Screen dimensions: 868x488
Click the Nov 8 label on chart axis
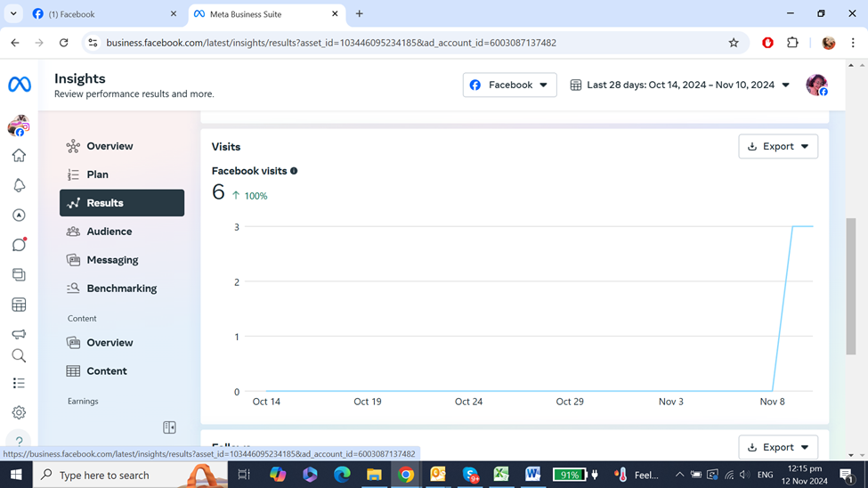point(772,402)
